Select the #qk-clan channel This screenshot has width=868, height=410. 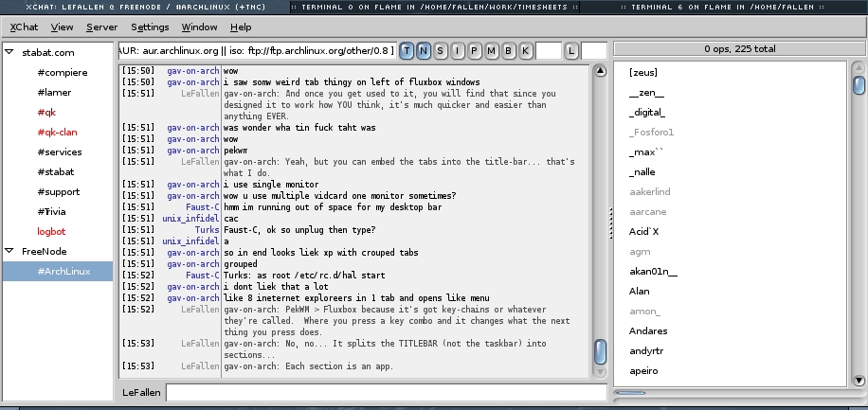[x=58, y=132]
